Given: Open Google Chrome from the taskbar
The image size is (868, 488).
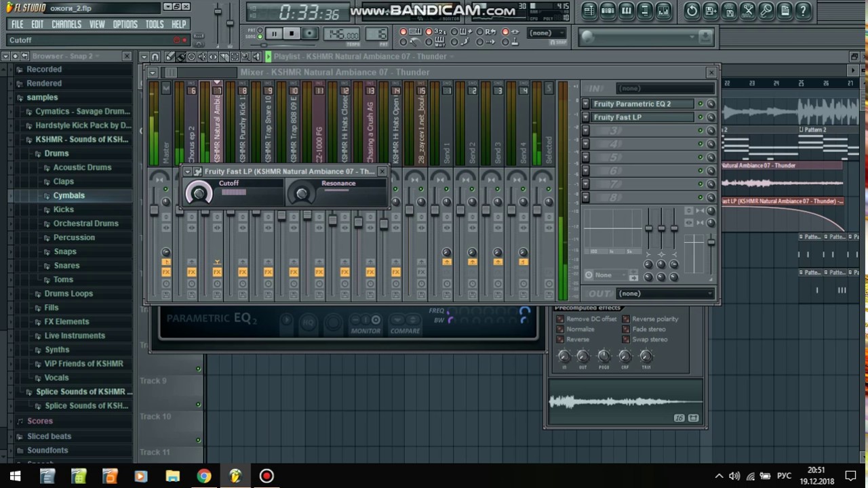Looking at the screenshot, I should 204,476.
